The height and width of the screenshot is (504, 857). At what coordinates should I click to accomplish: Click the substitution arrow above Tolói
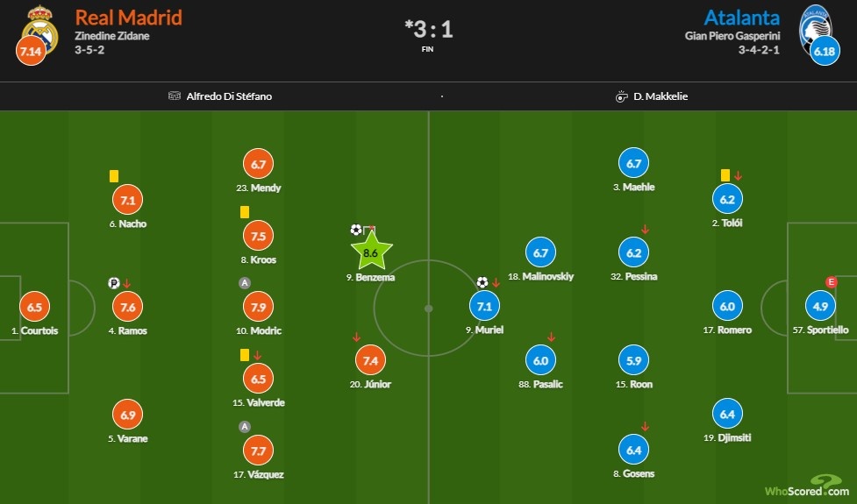click(738, 176)
